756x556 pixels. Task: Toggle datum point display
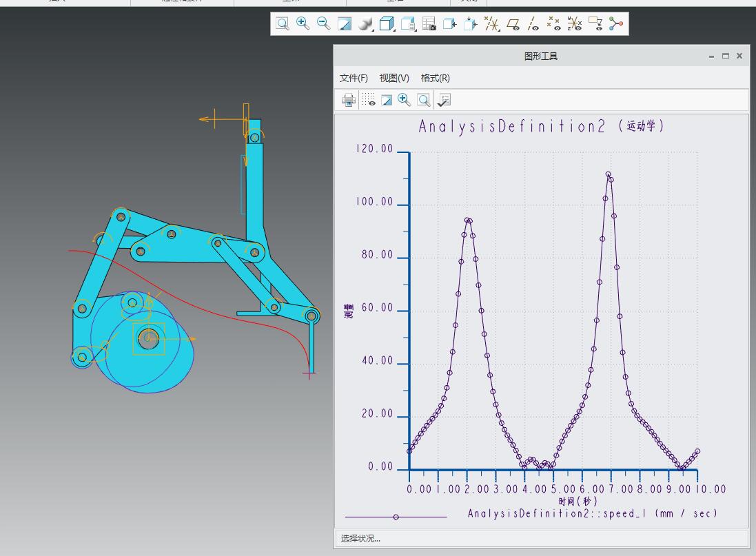[553, 23]
